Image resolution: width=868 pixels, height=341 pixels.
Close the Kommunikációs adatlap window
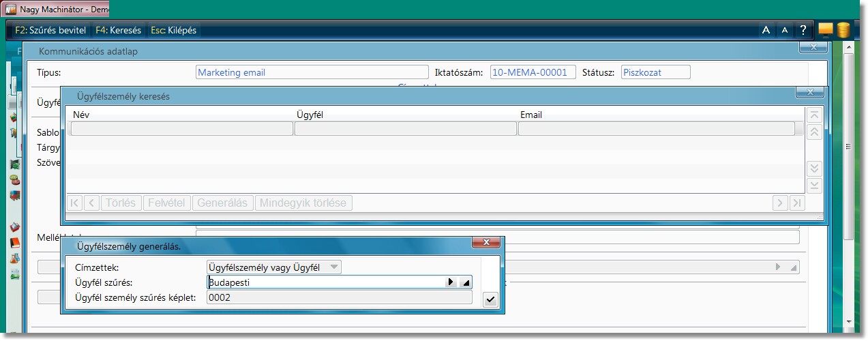tap(813, 47)
